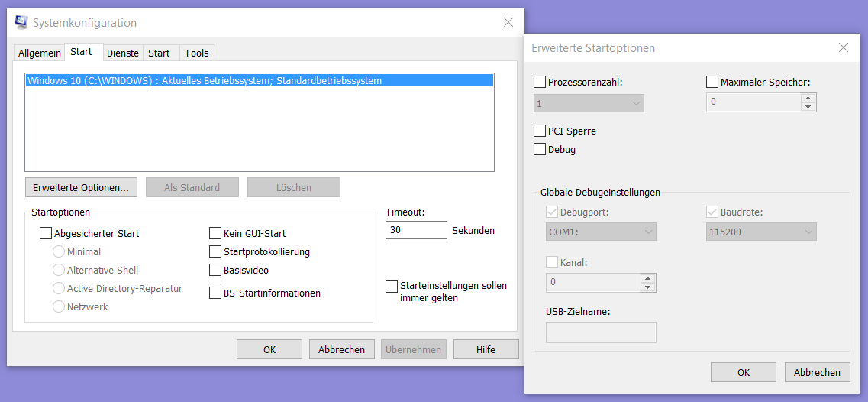This screenshot has height=402, width=868.
Task: Select the Start tab between Dienste and Tools
Action: click(x=159, y=53)
